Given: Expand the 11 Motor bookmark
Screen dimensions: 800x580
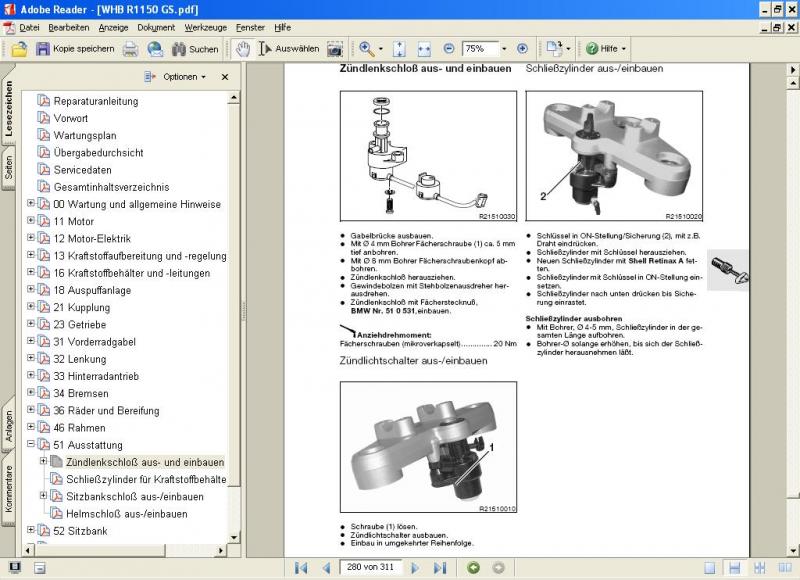Looking at the screenshot, I should tap(31, 220).
